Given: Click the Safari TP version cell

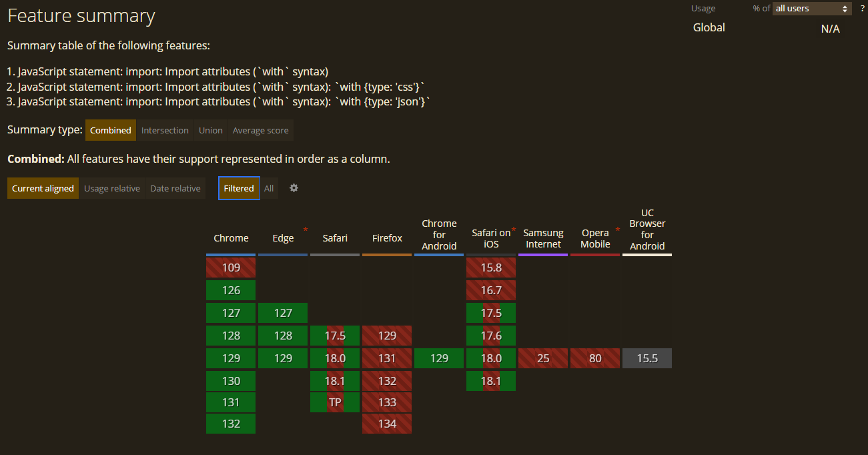Looking at the screenshot, I should click(334, 402).
